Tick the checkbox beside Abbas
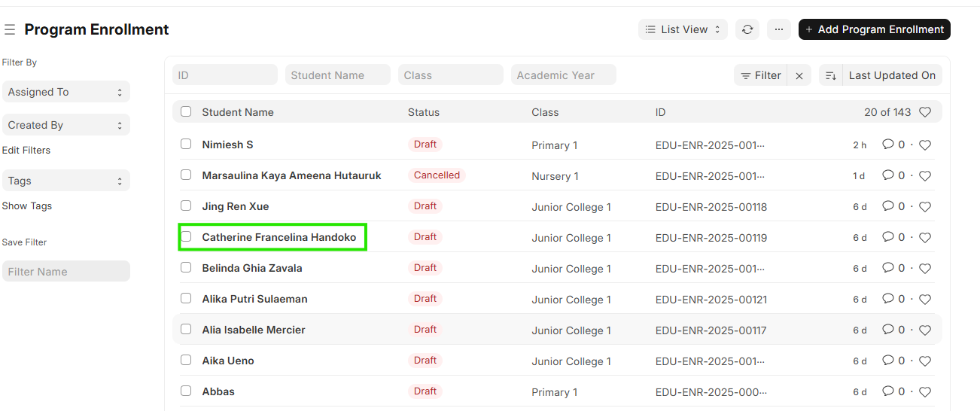The image size is (980, 411). (x=186, y=391)
